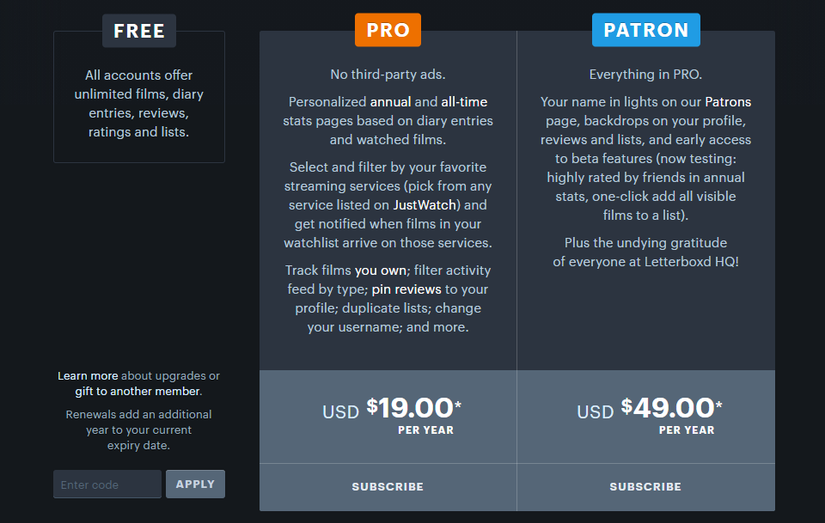The height and width of the screenshot is (523, 825).
Task: Click the free accounts description box
Action: (x=139, y=103)
